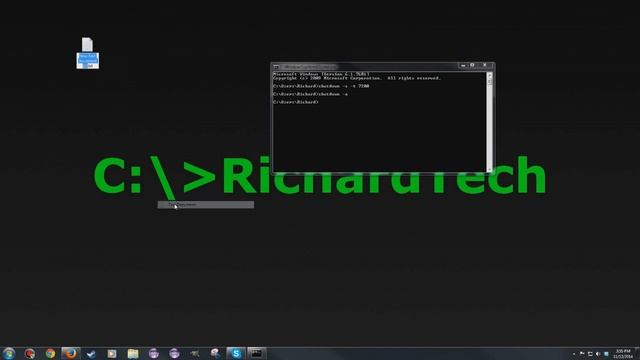
Task: Click the last C:\Users\Richard> prompt line
Action: tap(296, 102)
